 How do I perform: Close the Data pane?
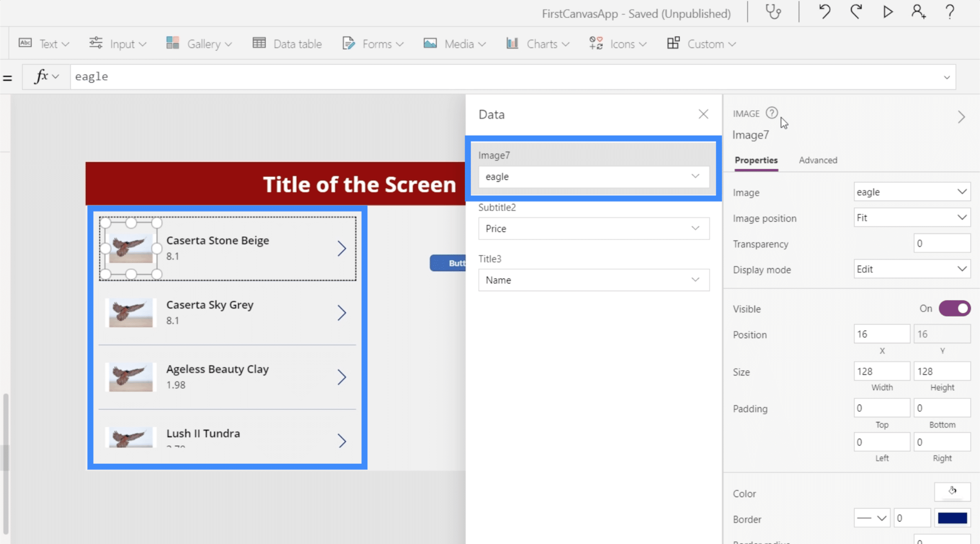click(x=703, y=114)
